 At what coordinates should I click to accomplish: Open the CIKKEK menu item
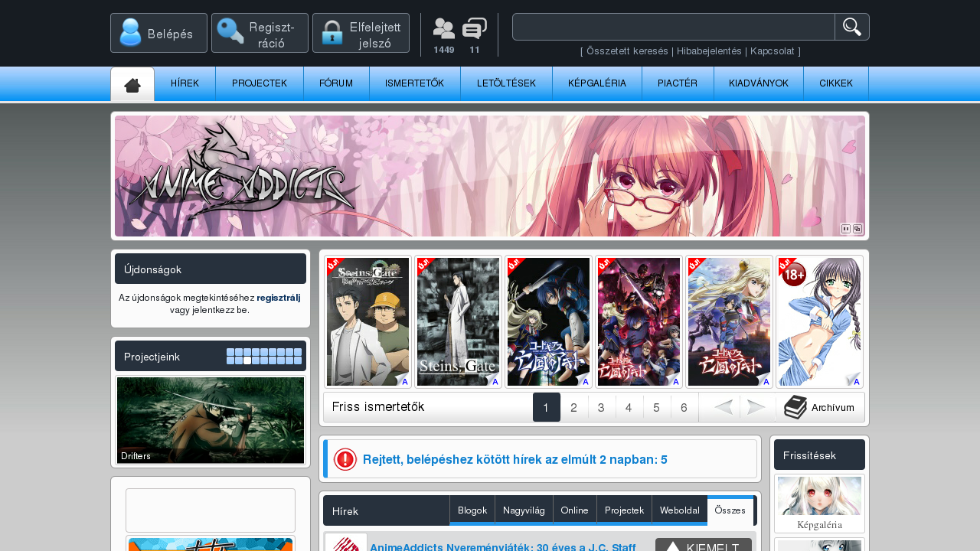[x=836, y=83]
